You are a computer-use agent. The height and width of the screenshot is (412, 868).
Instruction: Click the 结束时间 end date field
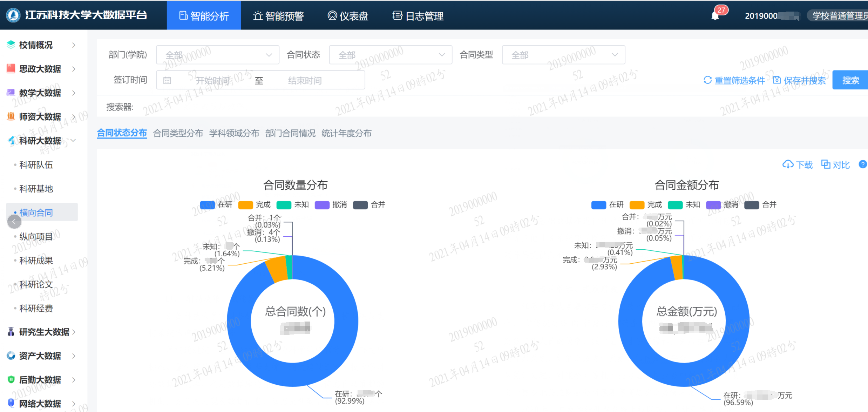click(x=305, y=81)
